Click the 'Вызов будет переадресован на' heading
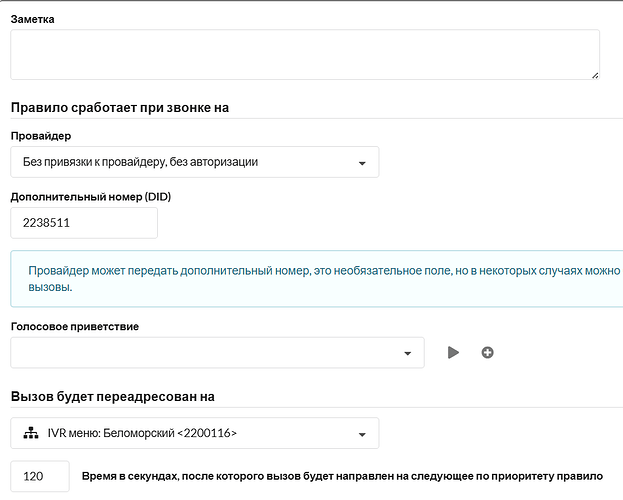Viewport: 623px width, 500px height. (x=112, y=396)
